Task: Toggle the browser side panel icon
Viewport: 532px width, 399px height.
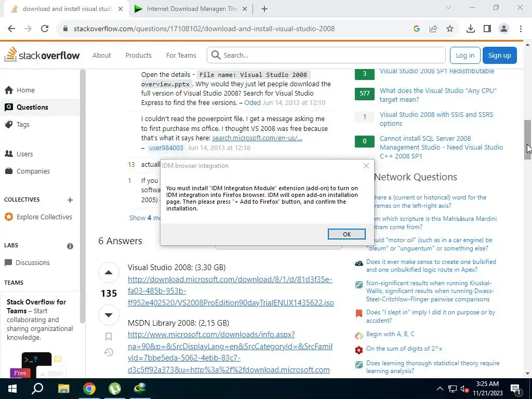Action: coord(487,29)
